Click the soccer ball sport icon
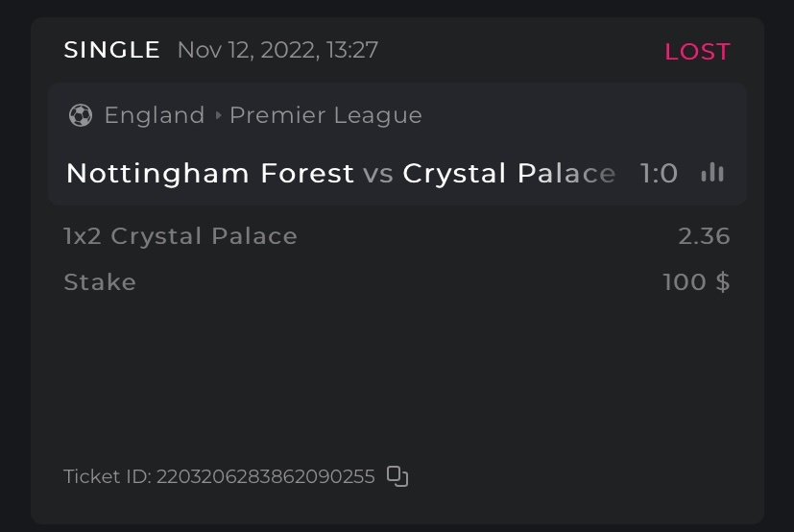The image size is (794, 532). point(81,115)
